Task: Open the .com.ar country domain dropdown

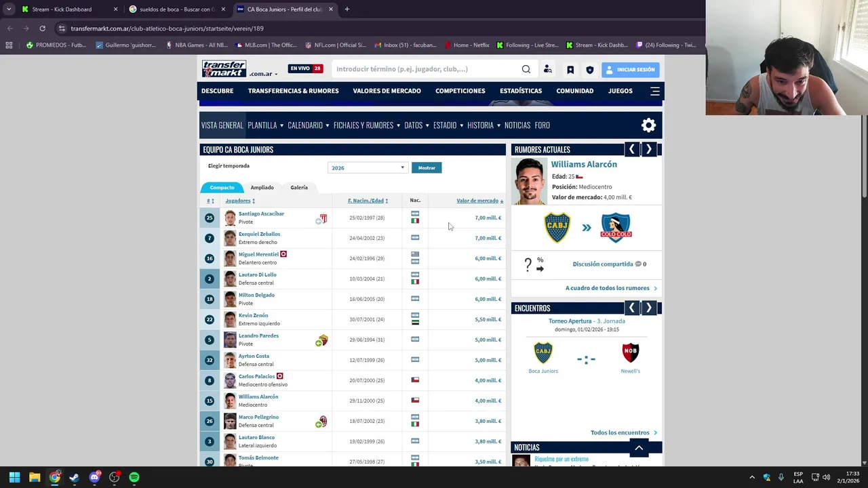Action: click(264, 74)
